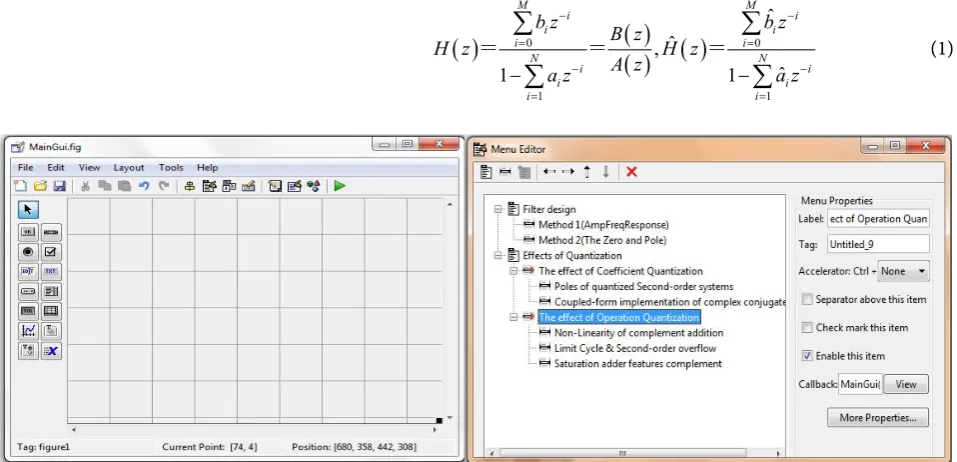Collapse the Filter design menu node
This screenshot has width=957, height=462.
tap(498, 209)
